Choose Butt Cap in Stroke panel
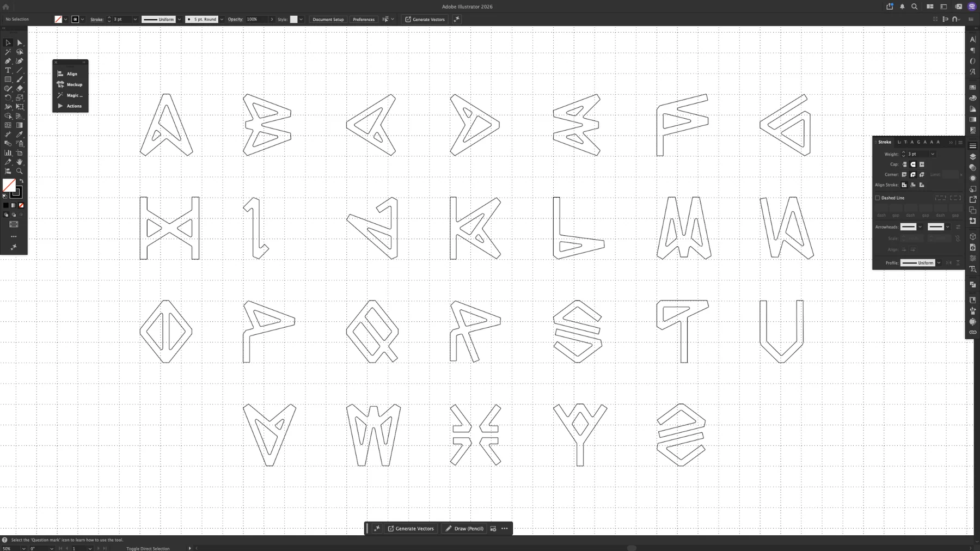The image size is (980, 551). click(904, 164)
